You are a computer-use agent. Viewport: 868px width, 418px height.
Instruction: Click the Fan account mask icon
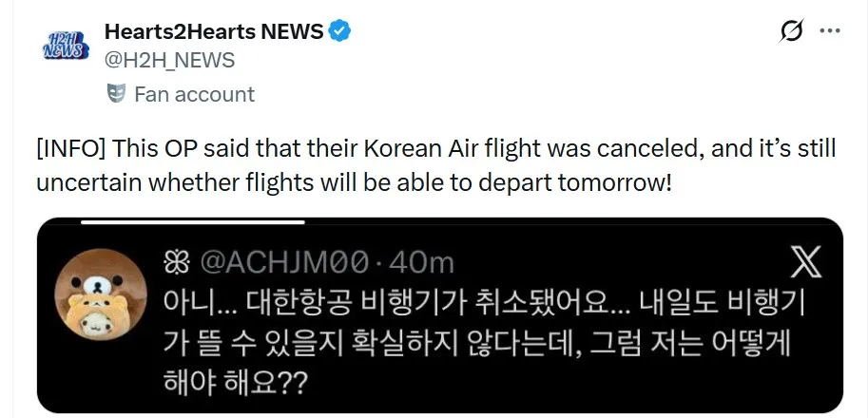[116, 94]
